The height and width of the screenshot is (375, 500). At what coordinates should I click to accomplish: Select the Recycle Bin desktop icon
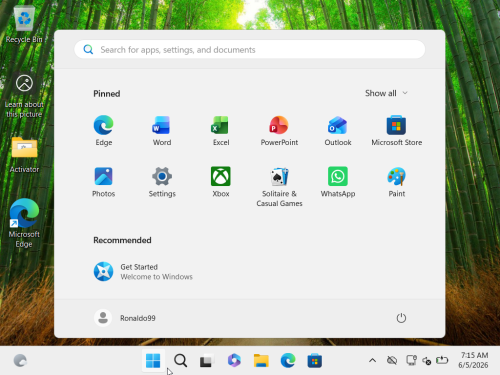[24, 25]
